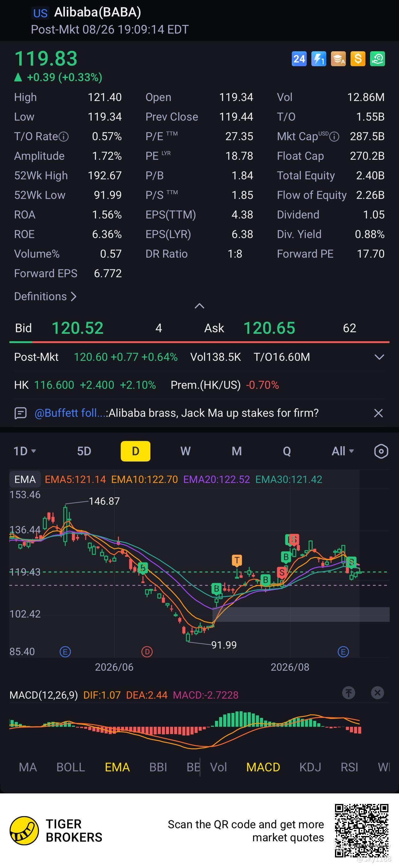Viewport: 399px width, 868px height.
Task: Switch chart to weekly W view
Action: pos(185,451)
